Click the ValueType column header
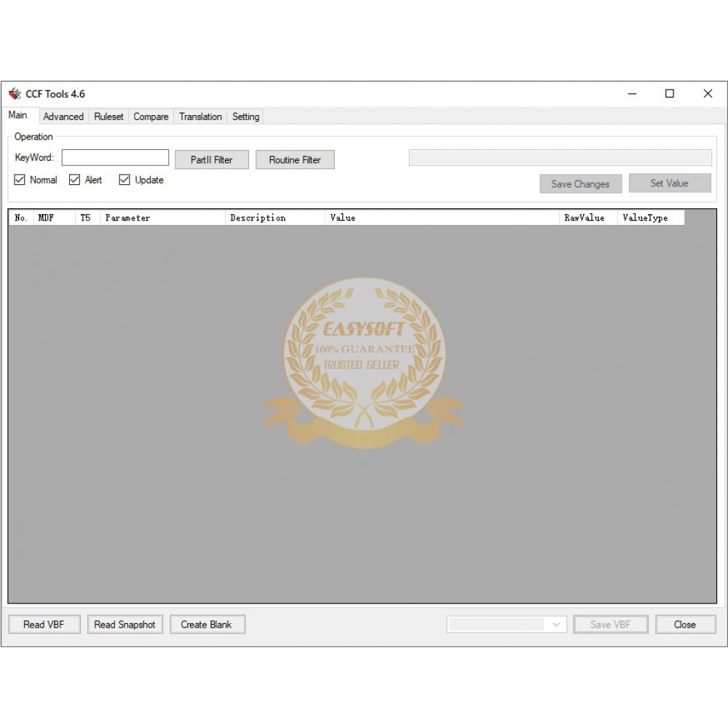This screenshot has height=728, width=728. coord(651,218)
